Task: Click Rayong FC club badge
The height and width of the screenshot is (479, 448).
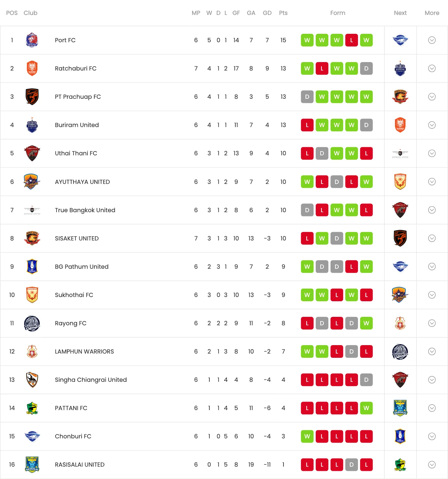Action: [x=32, y=323]
